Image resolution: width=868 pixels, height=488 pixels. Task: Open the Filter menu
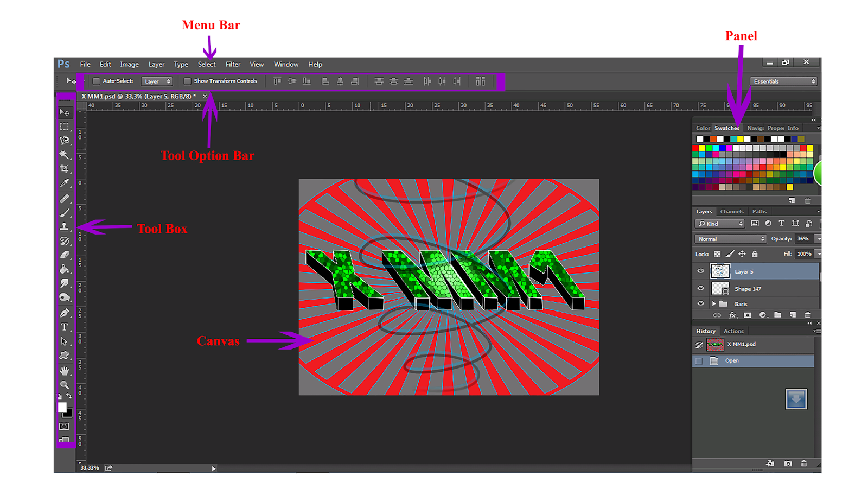(x=233, y=64)
